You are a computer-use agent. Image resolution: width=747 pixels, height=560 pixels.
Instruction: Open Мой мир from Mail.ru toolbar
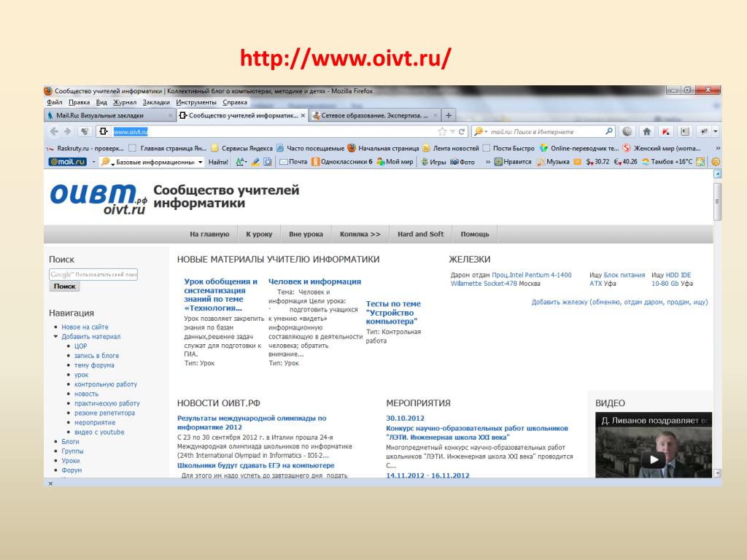[x=395, y=162]
